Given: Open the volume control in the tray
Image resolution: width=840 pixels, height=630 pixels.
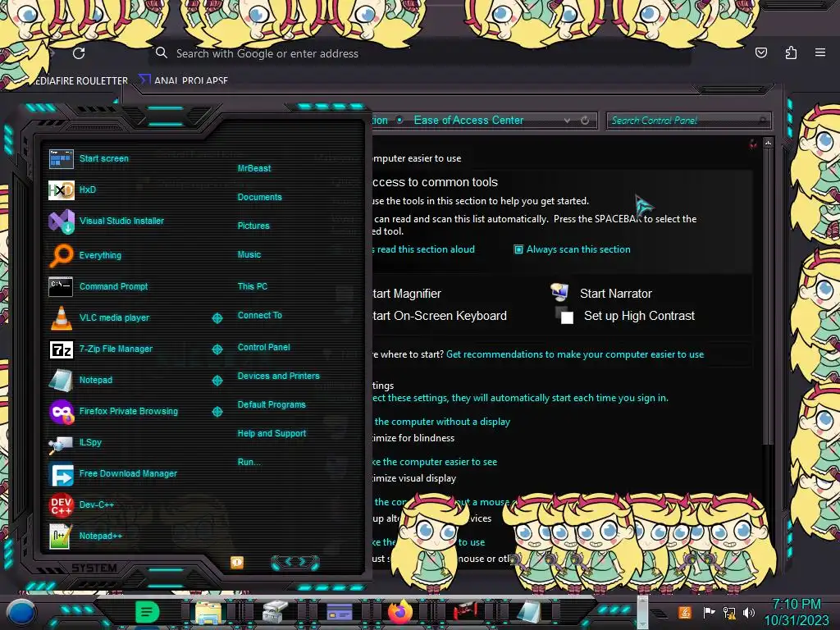Looking at the screenshot, I should click(x=749, y=612).
